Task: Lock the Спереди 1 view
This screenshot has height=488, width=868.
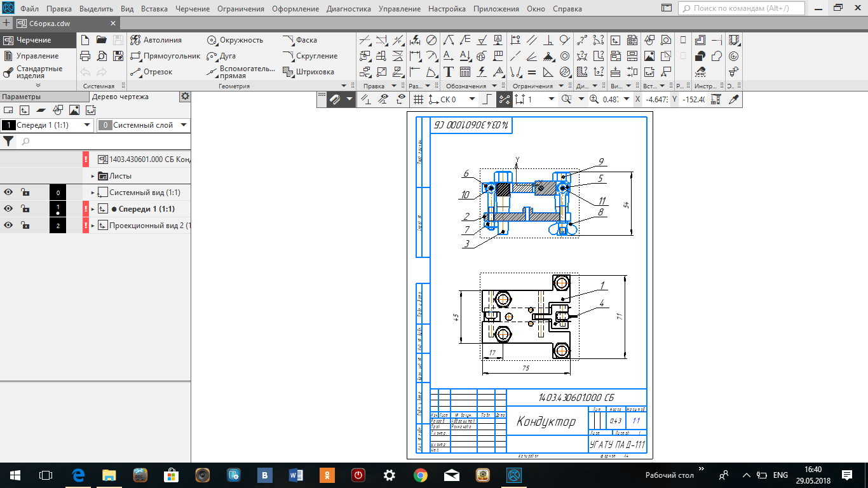Action: [x=25, y=209]
